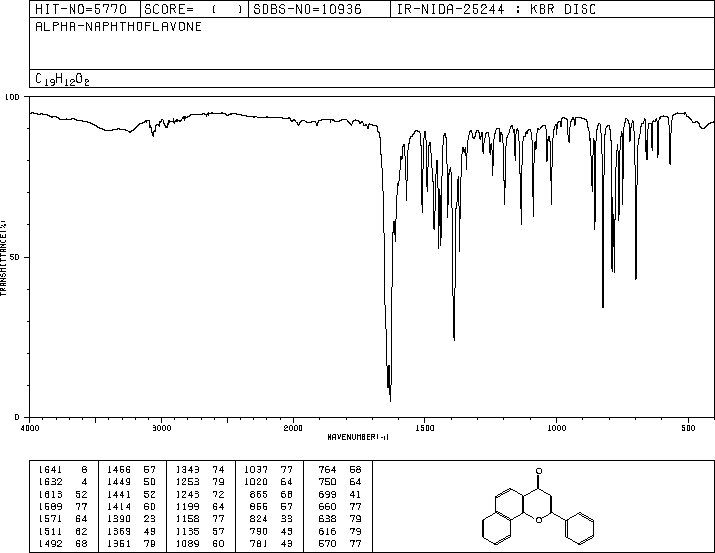
Task: Click the x-axis label 500
Action: [x=688, y=428]
